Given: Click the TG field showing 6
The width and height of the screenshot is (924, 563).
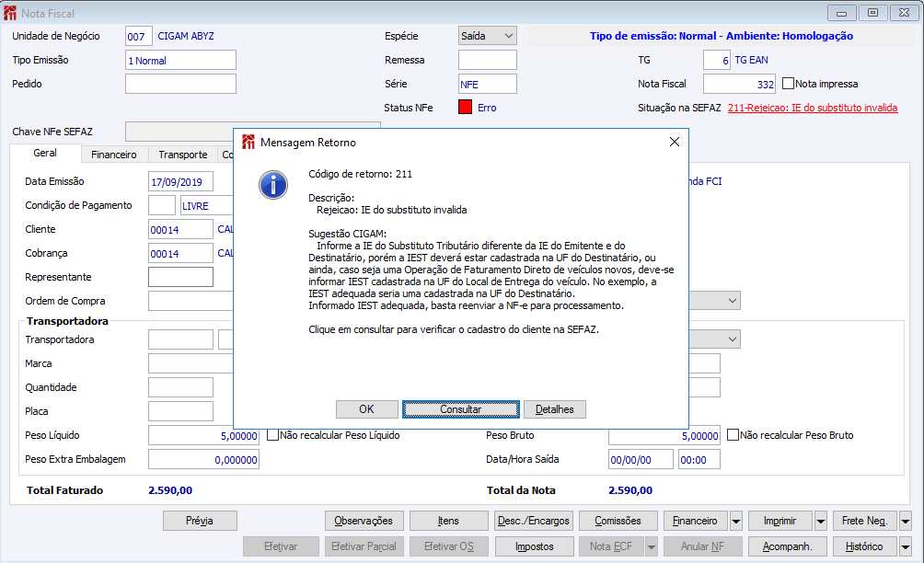Looking at the screenshot, I should pyautogui.click(x=717, y=60).
